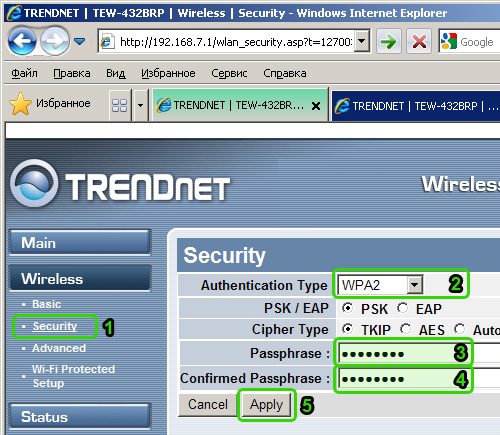The width and height of the screenshot is (500, 435).
Task: Open the Сервис menu
Action: 229,73
